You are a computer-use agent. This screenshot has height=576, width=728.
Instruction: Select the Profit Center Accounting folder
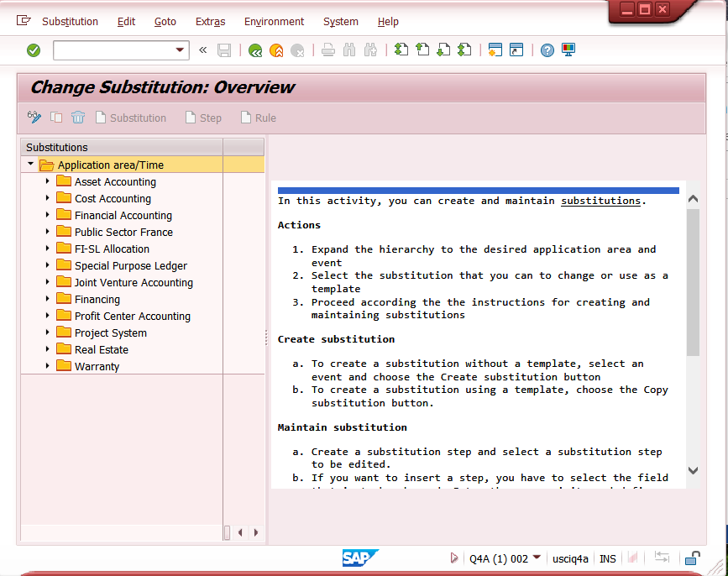tap(132, 316)
